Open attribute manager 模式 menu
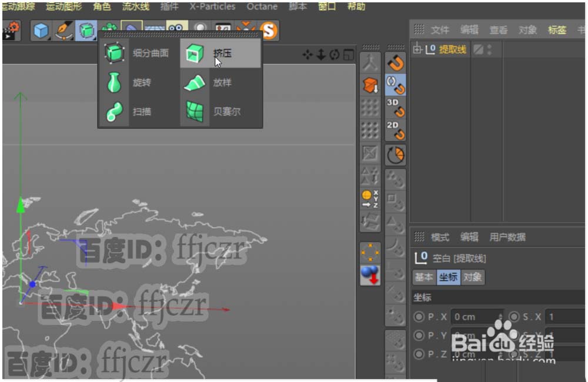The width and height of the screenshot is (588, 382). [440, 237]
